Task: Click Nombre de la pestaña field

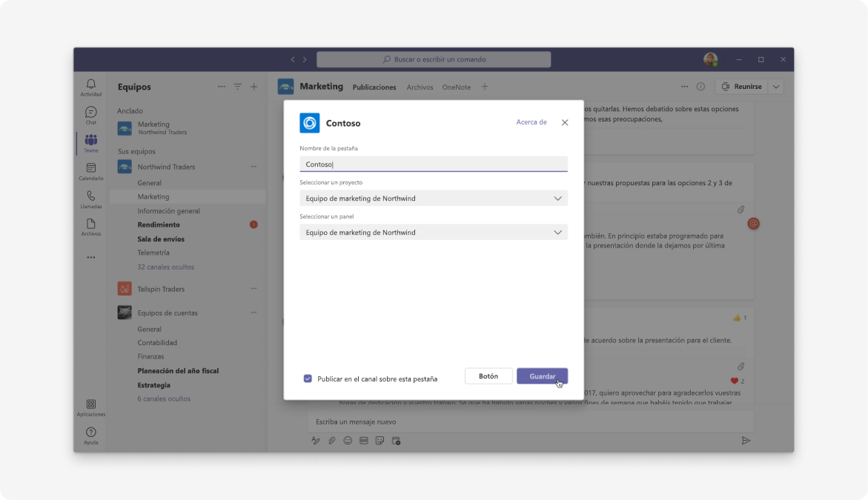Action: (x=434, y=164)
